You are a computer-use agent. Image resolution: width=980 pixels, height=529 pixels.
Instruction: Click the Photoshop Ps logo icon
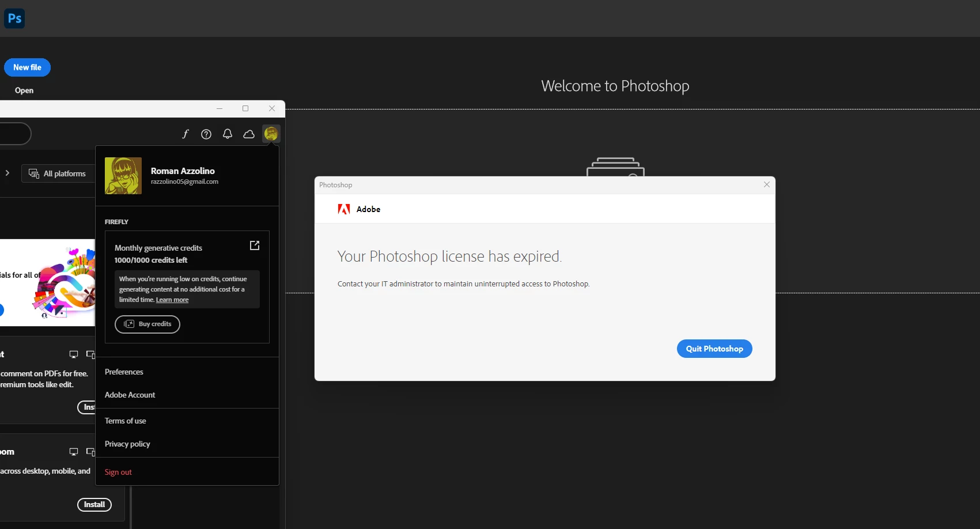click(x=14, y=18)
